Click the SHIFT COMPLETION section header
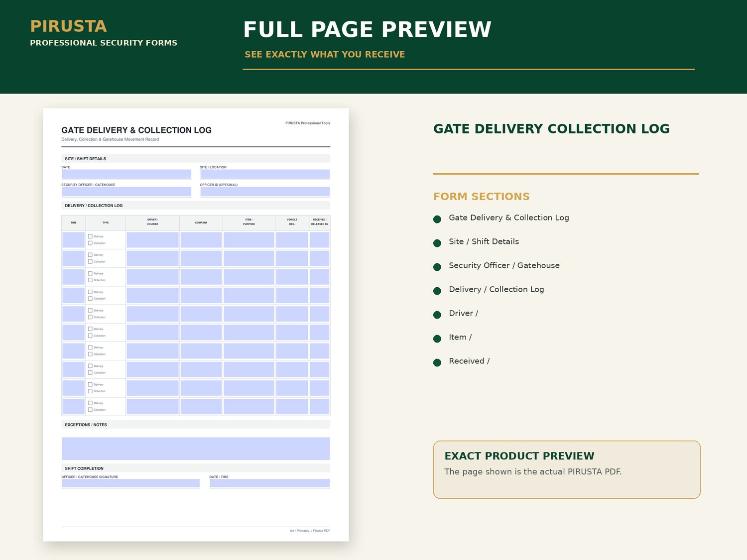 point(196,468)
